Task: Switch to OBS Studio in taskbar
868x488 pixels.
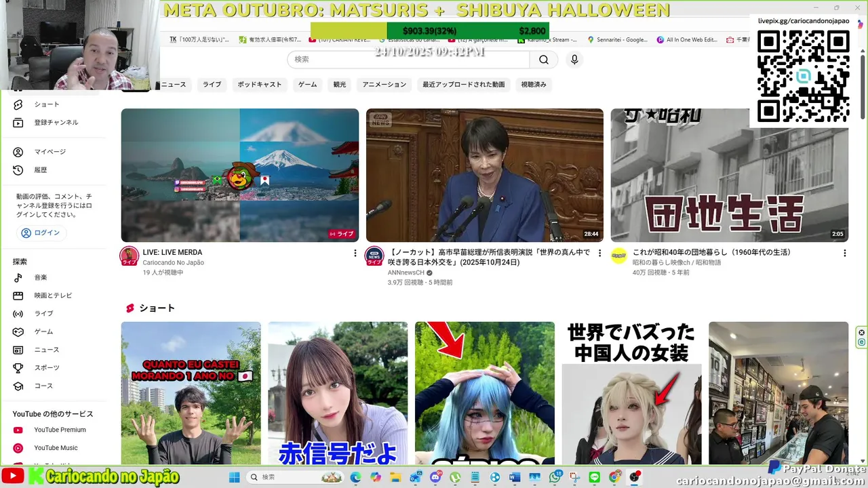Action: tap(635, 477)
